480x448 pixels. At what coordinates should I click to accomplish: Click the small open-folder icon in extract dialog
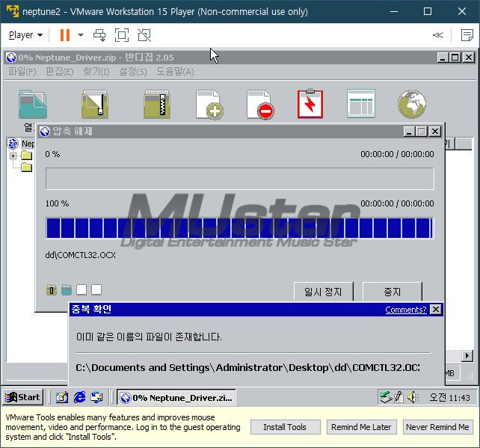[x=67, y=289]
